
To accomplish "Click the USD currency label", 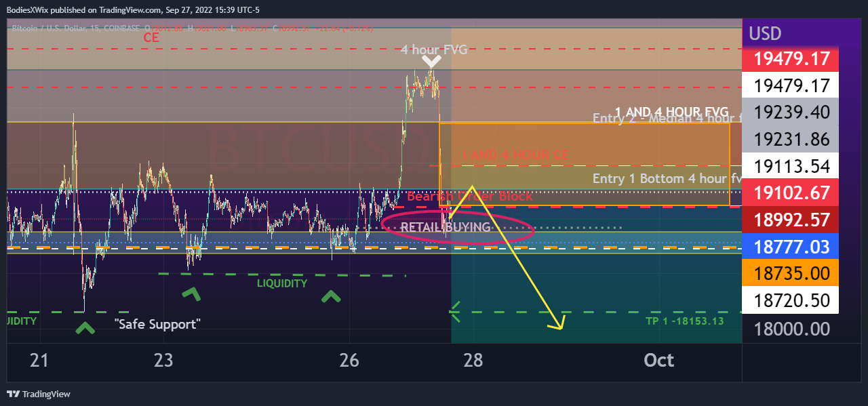I will pos(765,33).
